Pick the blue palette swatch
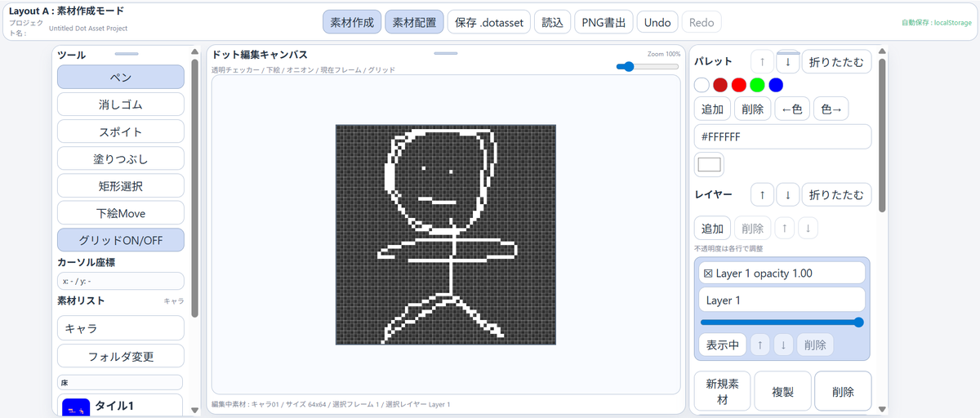Viewport: 980px width, 418px height. [776, 85]
